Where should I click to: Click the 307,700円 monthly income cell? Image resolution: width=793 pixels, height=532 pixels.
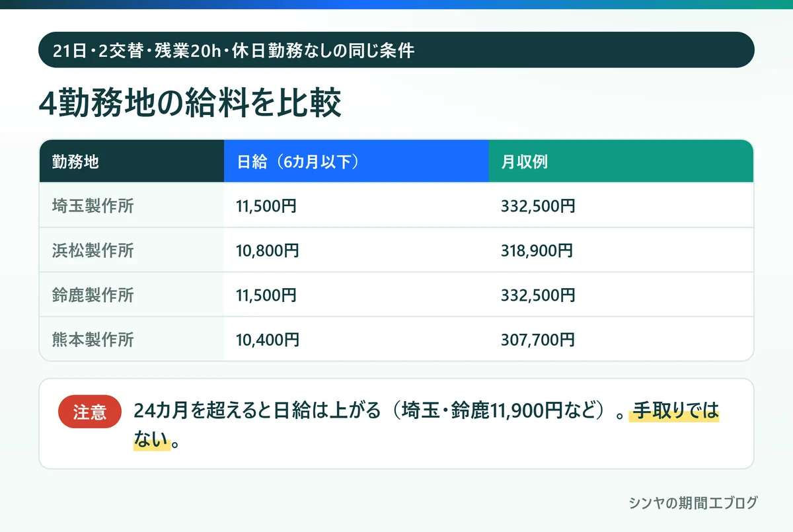pyautogui.click(x=537, y=340)
